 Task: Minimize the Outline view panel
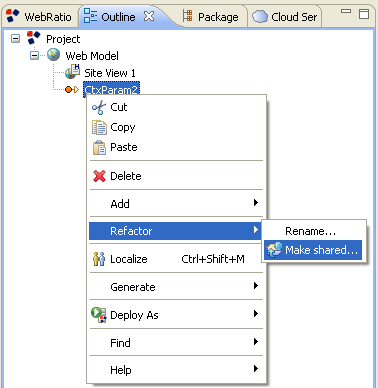coord(346,11)
